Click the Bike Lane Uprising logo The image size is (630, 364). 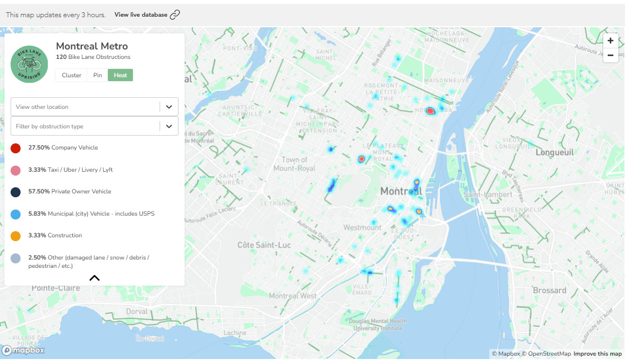pos(29,64)
